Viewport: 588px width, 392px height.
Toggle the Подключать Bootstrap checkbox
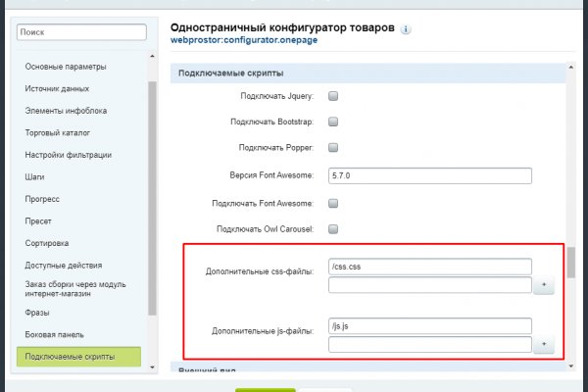(333, 122)
